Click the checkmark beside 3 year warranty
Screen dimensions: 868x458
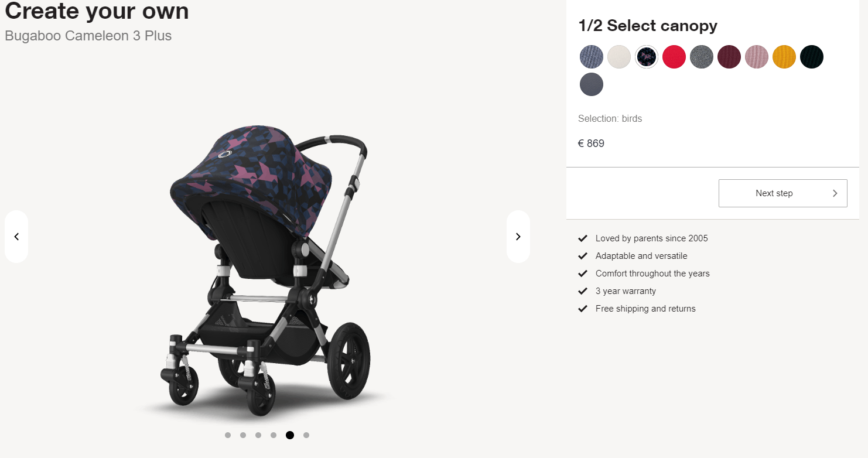583,290
